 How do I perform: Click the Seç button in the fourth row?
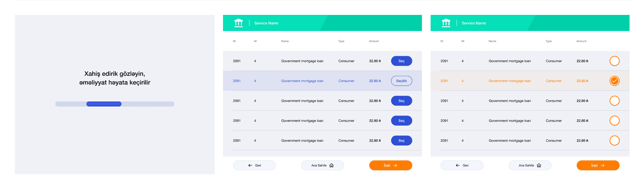pyautogui.click(x=402, y=121)
